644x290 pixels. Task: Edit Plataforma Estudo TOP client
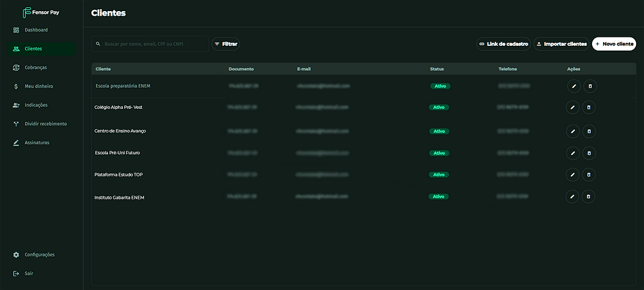(x=572, y=175)
